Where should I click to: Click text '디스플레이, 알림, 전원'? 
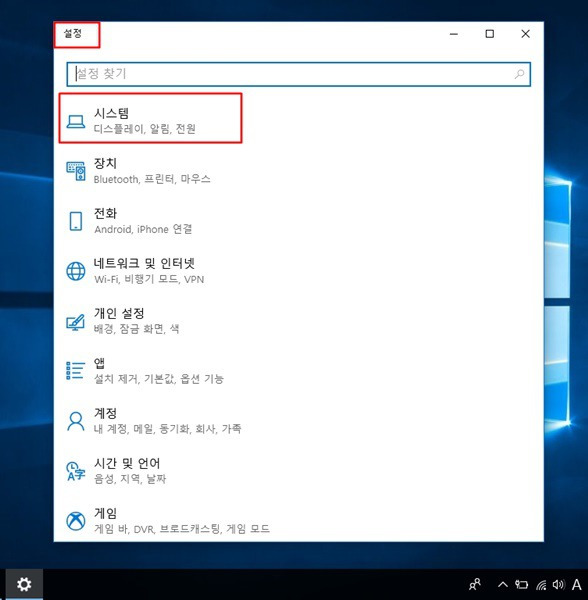[x=145, y=129]
